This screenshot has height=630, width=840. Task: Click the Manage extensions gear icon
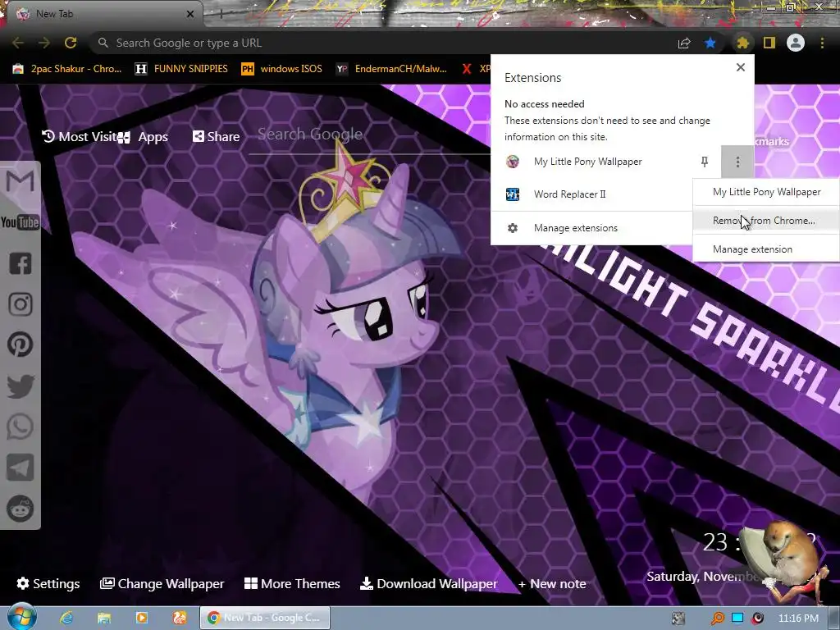click(x=513, y=228)
